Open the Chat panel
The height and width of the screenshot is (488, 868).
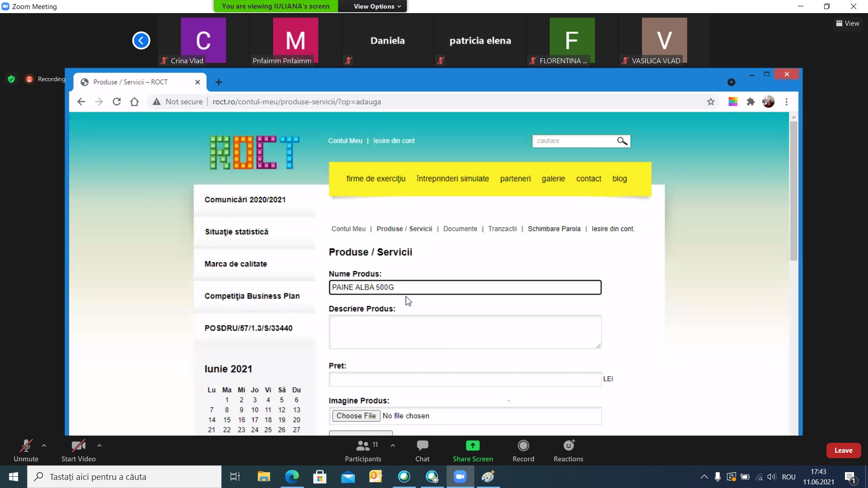pos(422,450)
